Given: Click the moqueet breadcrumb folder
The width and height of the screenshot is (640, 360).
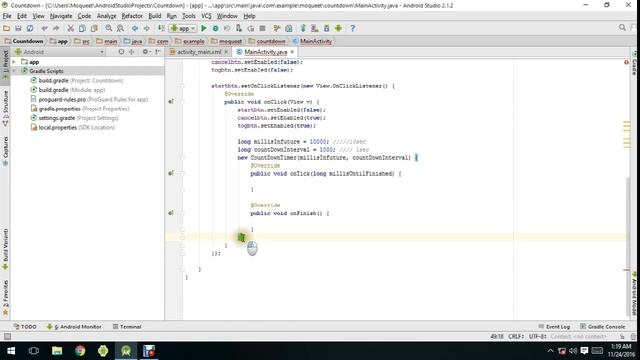Looking at the screenshot, I should 226,41.
